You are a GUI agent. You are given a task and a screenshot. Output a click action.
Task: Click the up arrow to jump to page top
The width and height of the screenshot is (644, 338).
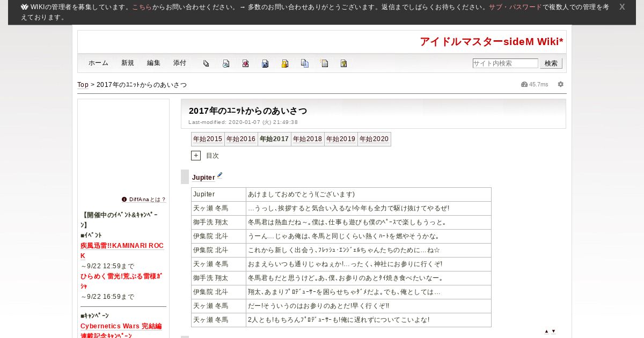point(547,331)
